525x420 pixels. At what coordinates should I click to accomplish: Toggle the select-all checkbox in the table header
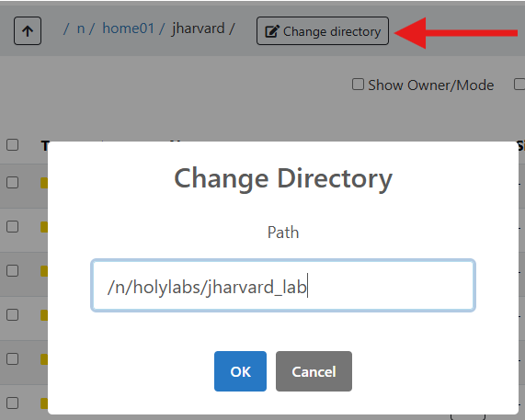click(12, 145)
